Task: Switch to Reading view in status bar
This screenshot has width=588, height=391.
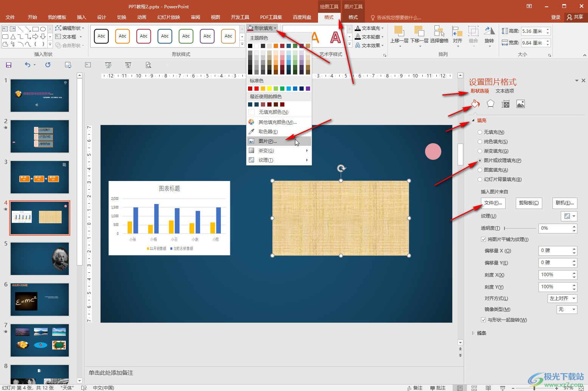Action: 489,388
